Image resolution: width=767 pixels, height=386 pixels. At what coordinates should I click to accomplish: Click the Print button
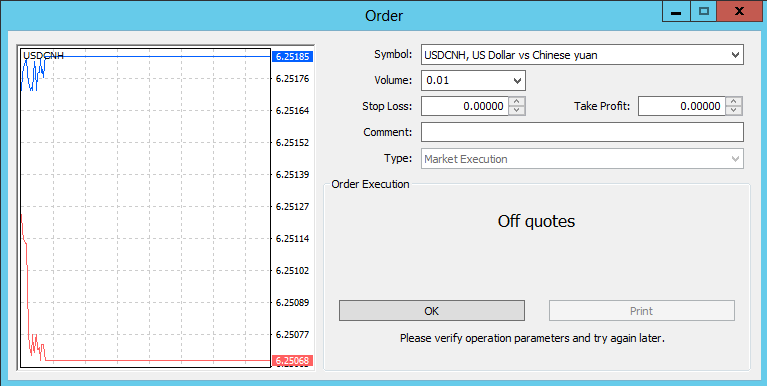click(641, 311)
